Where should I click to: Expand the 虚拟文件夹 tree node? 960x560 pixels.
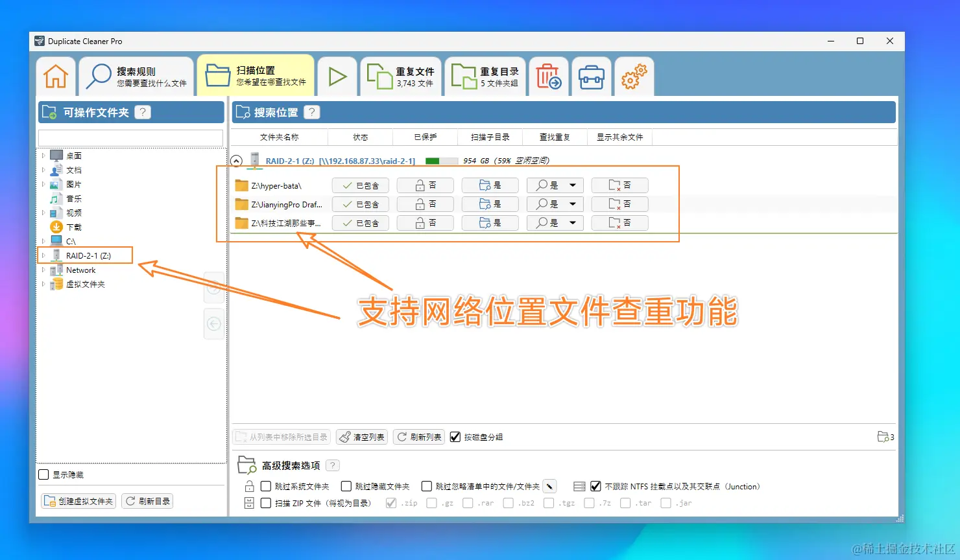43,284
